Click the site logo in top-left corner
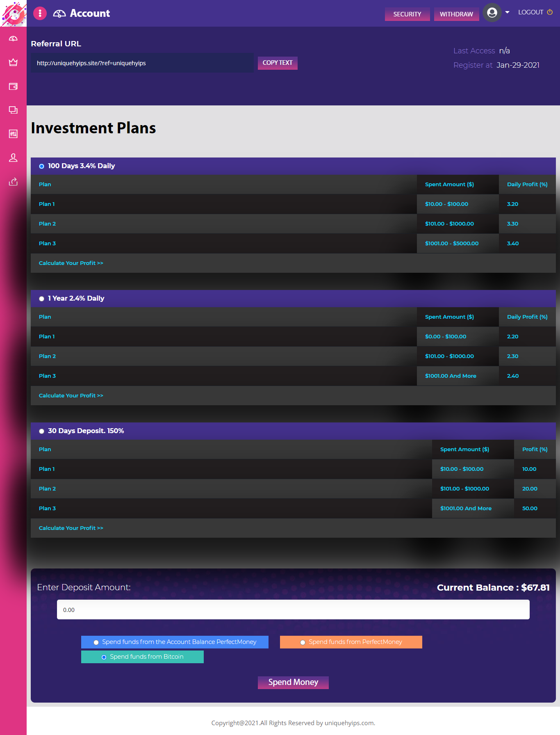Viewport: 560px width, 735px height. point(13,13)
